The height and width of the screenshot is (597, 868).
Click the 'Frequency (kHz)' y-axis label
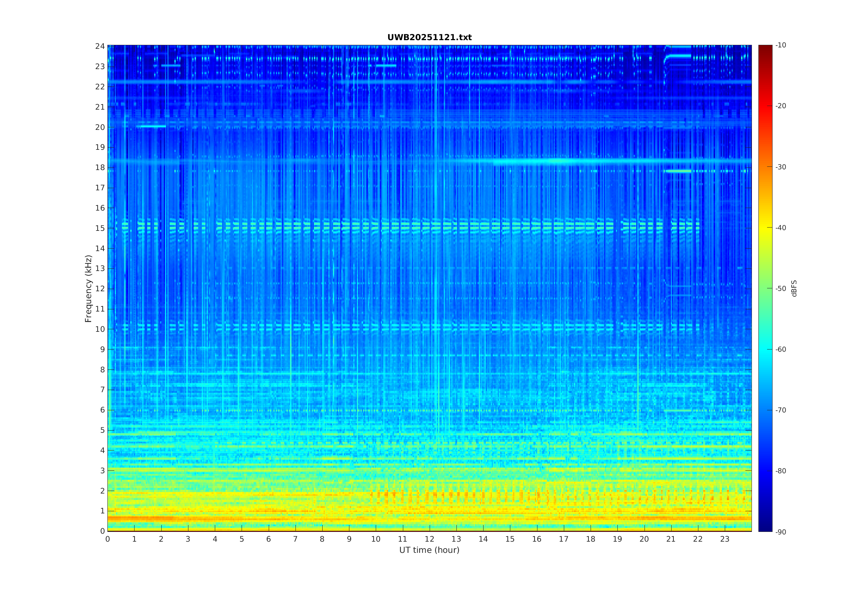(88, 288)
